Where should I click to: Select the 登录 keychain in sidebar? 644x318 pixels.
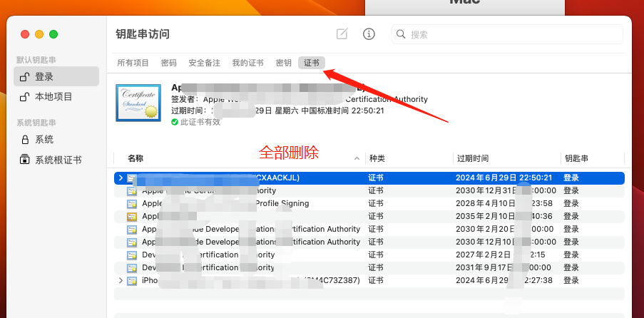tap(56, 76)
